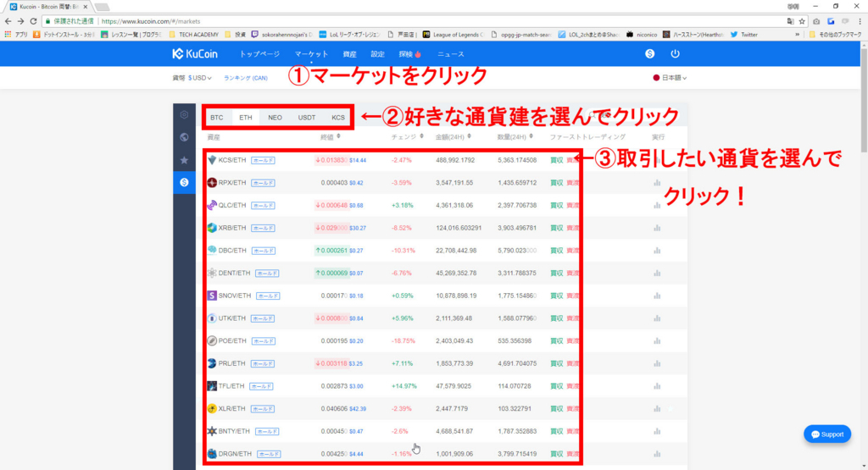Select the ETH market tab
The width and height of the screenshot is (868, 470).
point(245,117)
